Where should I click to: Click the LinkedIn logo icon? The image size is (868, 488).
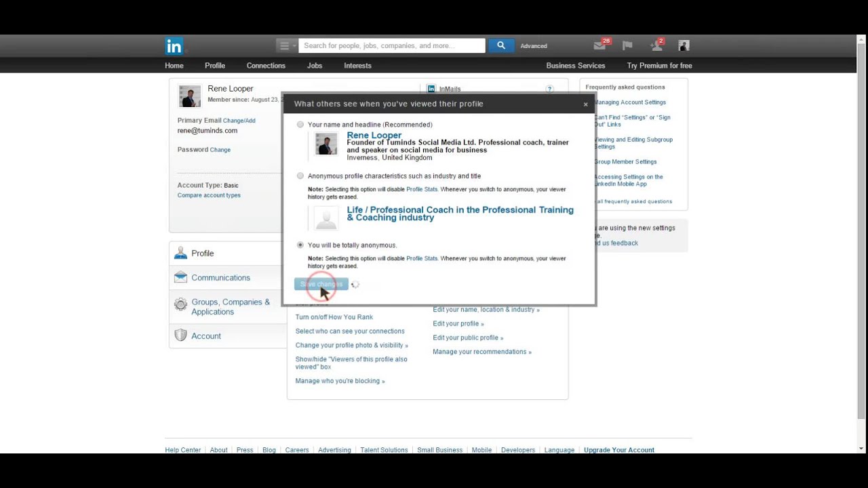pos(174,45)
